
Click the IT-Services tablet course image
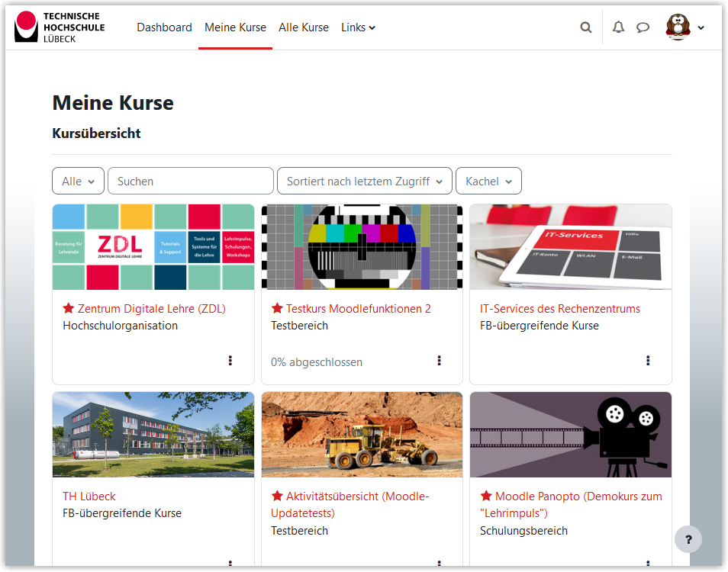[571, 247]
